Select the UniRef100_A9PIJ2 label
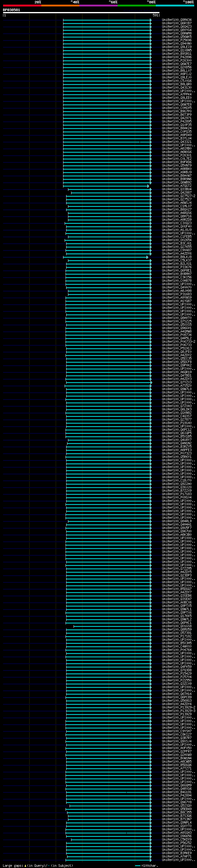197x868 pixels. (177, 74)
